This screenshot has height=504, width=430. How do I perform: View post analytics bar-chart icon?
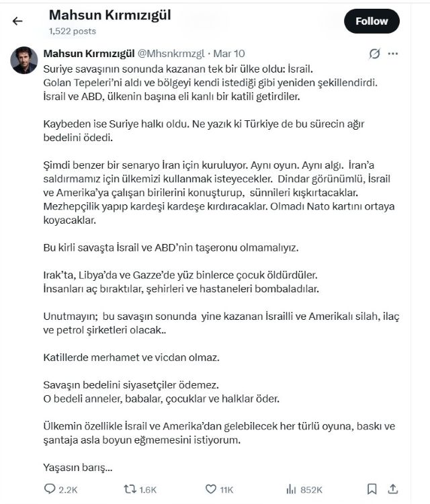(292, 489)
